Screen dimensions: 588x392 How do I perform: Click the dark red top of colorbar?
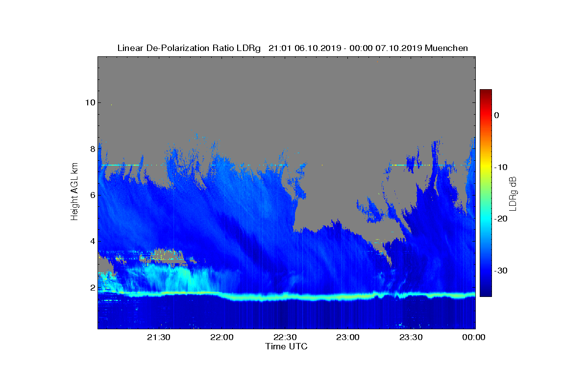click(486, 93)
